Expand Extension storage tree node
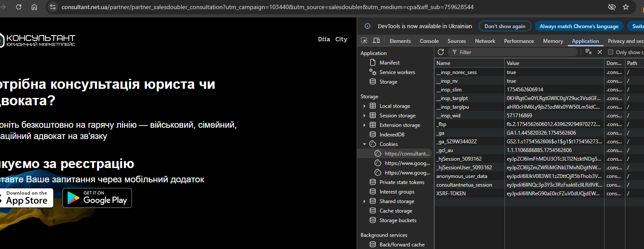 coord(364,125)
